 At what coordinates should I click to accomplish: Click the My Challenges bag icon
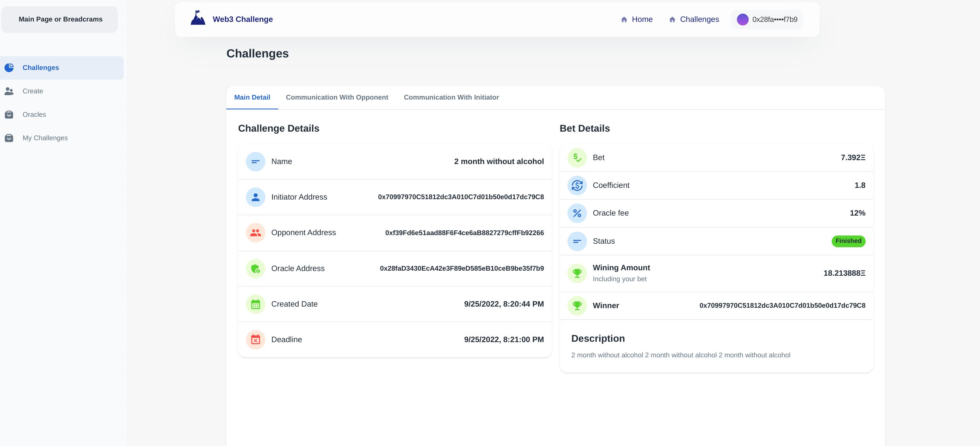pyautogui.click(x=9, y=138)
